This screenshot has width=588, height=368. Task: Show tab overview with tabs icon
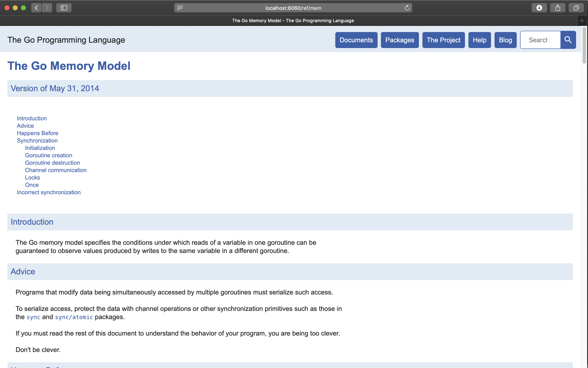(x=576, y=8)
